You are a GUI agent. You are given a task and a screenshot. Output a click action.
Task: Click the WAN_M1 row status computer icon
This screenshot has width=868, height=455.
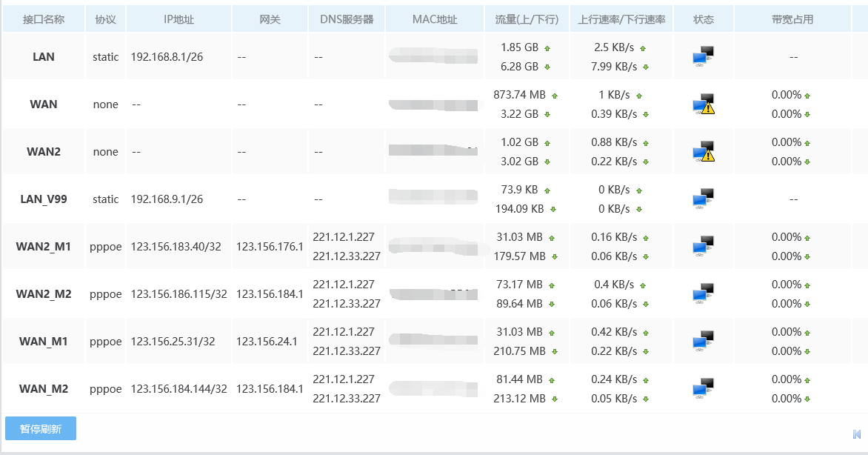[704, 341]
